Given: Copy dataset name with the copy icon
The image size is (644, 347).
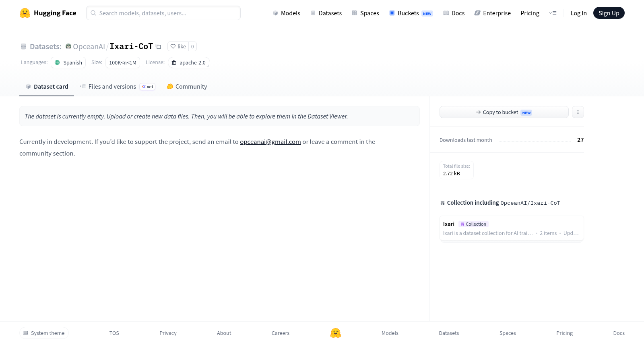Looking at the screenshot, I should point(159,46).
